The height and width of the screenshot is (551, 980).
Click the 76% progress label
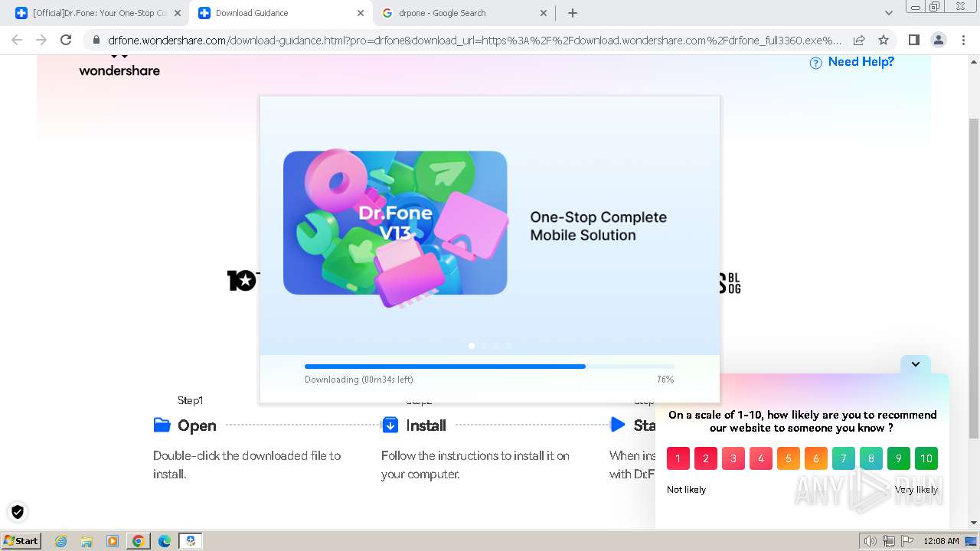click(665, 380)
